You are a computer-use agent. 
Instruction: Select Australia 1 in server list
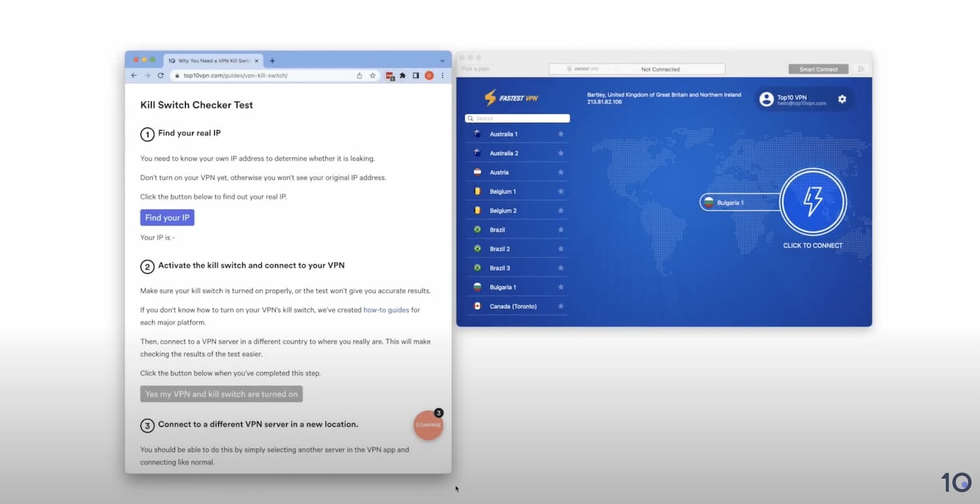[517, 134]
